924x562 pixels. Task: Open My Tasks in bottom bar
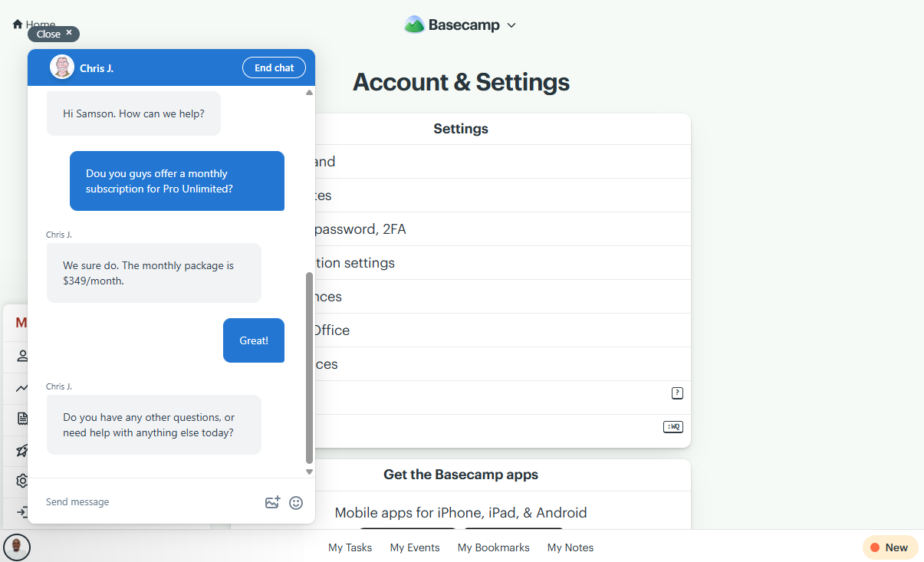pyautogui.click(x=350, y=547)
